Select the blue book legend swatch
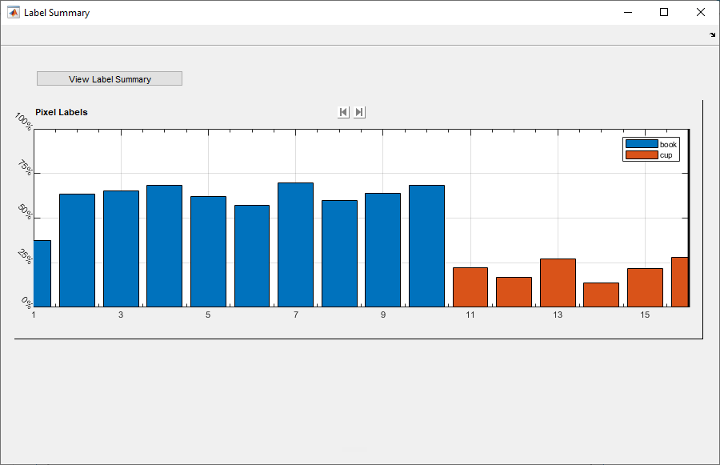The height and width of the screenshot is (465, 720). tap(641, 144)
